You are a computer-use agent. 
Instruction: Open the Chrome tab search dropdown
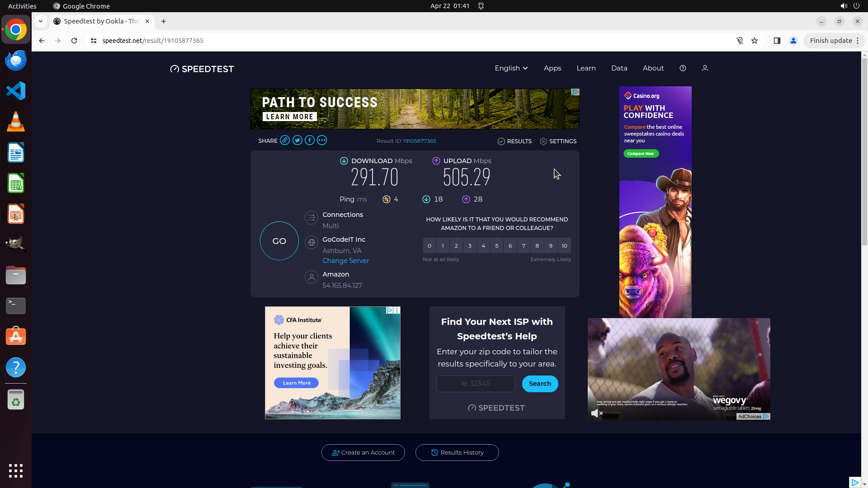click(x=41, y=21)
